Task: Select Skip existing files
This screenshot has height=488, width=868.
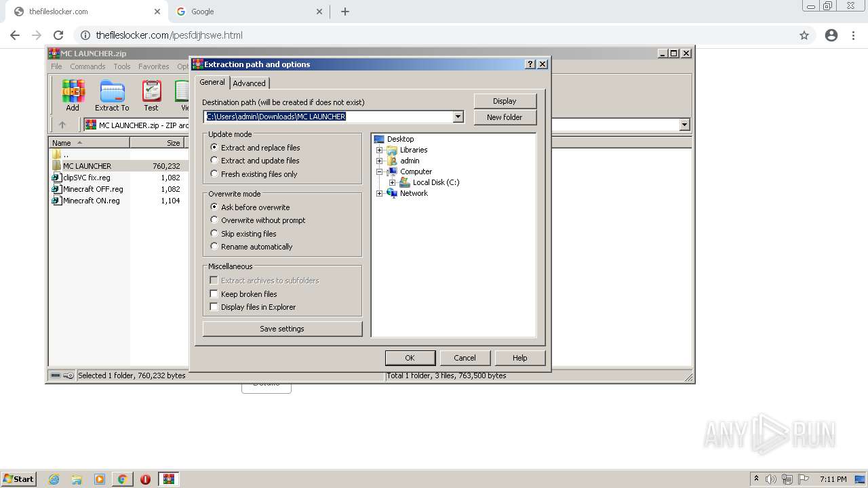Action: pos(244,234)
